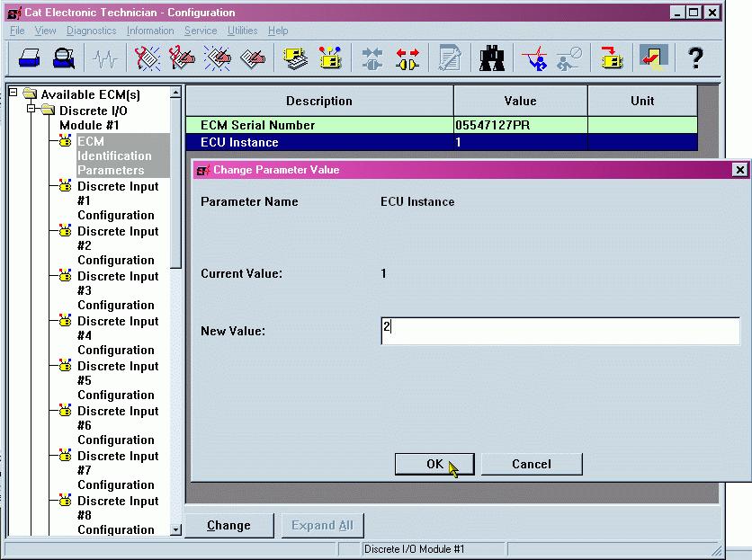Open Active Diagnostic Codes icon
The image size is (752, 560).
pos(148,58)
